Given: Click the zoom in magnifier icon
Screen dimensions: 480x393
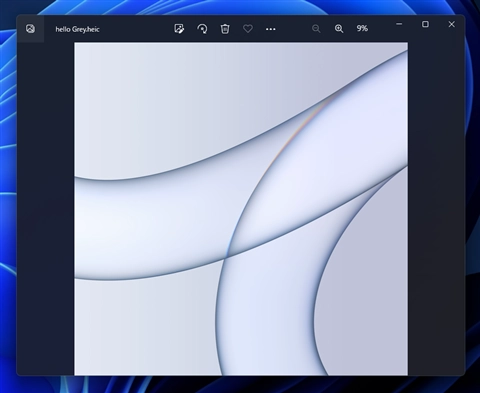Looking at the screenshot, I should coord(339,29).
